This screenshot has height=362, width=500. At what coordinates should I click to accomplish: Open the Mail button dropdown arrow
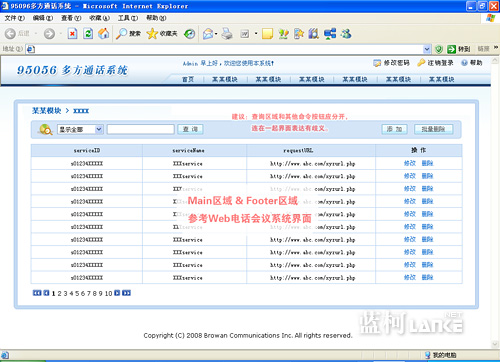click(x=216, y=33)
